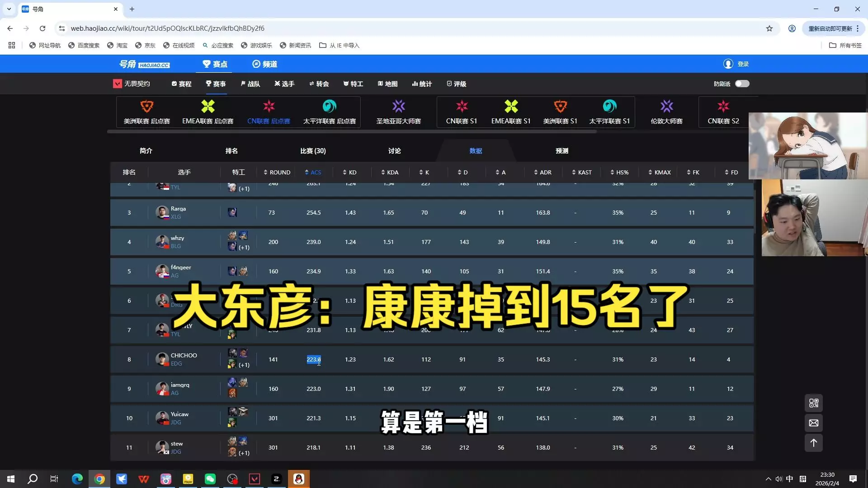Click the scroll-to-top arrow icon
The width and height of the screenshot is (868, 488).
point(814,443)
